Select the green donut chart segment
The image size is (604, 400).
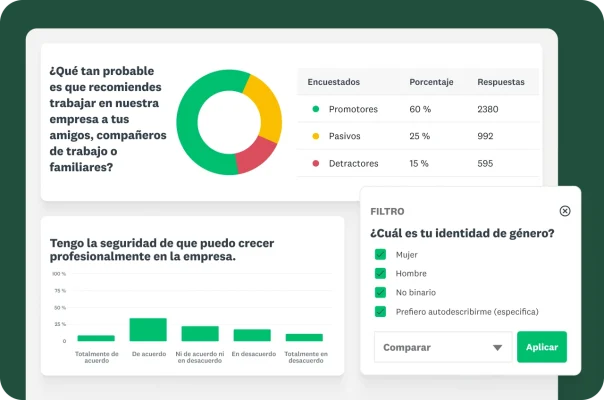click(x=188, y=123)
